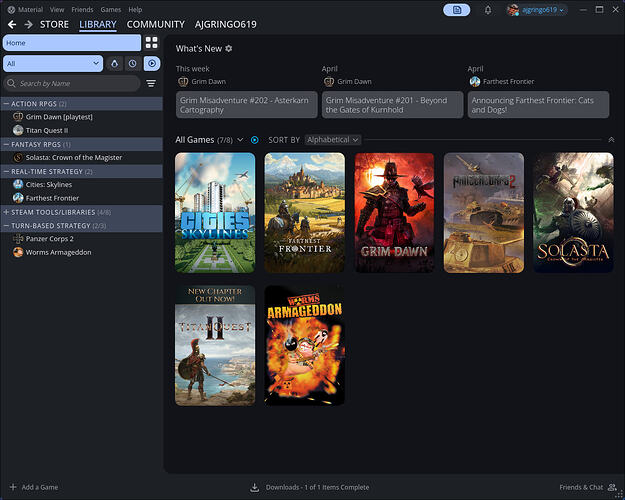Click the Steam logo icon in the menu bar

click(x=11, y=10)
